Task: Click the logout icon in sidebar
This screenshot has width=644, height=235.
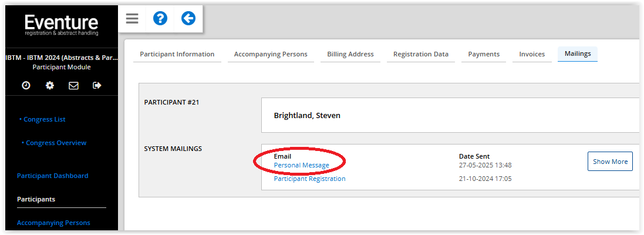Action: [x=97, y=85]
